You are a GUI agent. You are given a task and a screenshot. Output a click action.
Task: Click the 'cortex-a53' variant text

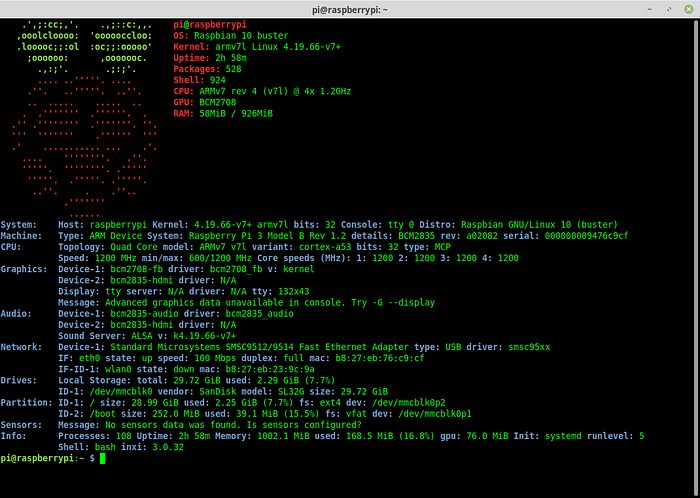tap(325, 247)
